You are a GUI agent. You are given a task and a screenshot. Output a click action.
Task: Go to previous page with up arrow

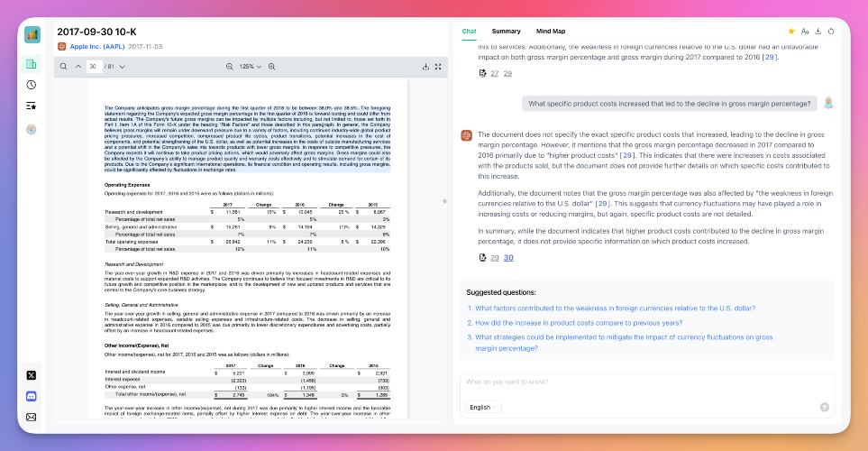click(x=78, y=67)
